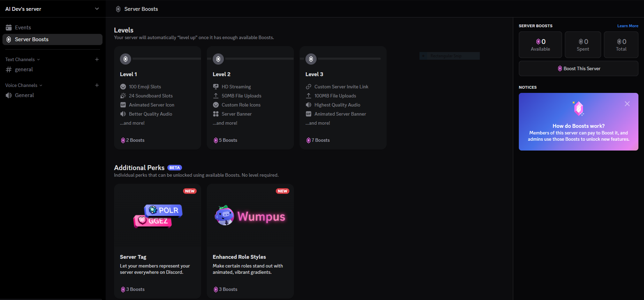Add a new text channel with plus icon
Viewport: 644px width, 300px height.
point(97,59)
